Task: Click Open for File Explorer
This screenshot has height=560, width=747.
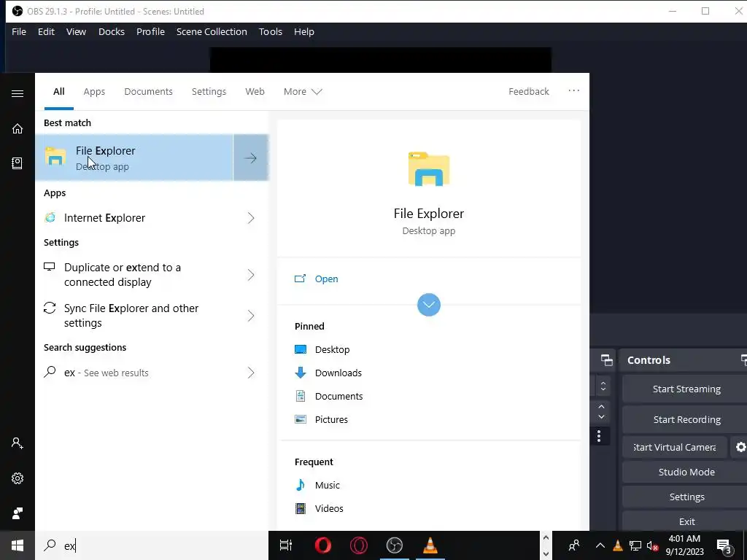Action: coord(317,279)
